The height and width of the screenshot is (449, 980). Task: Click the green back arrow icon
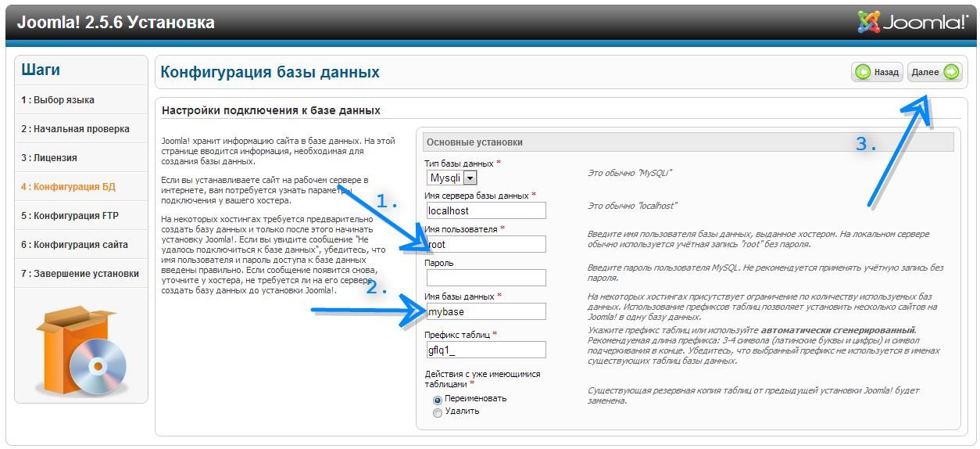pyautogui.click(x=864, y=72)
